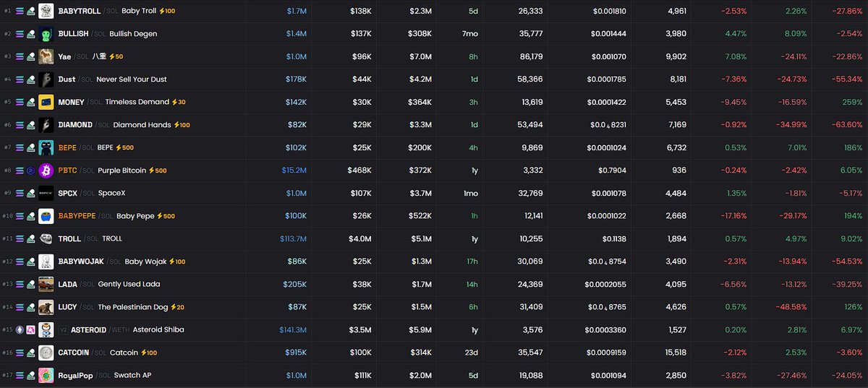Click the LUCY dog token logo
The width and height of the screenshot is (868, 388).
pyautogui.click(x=46, y=307)
